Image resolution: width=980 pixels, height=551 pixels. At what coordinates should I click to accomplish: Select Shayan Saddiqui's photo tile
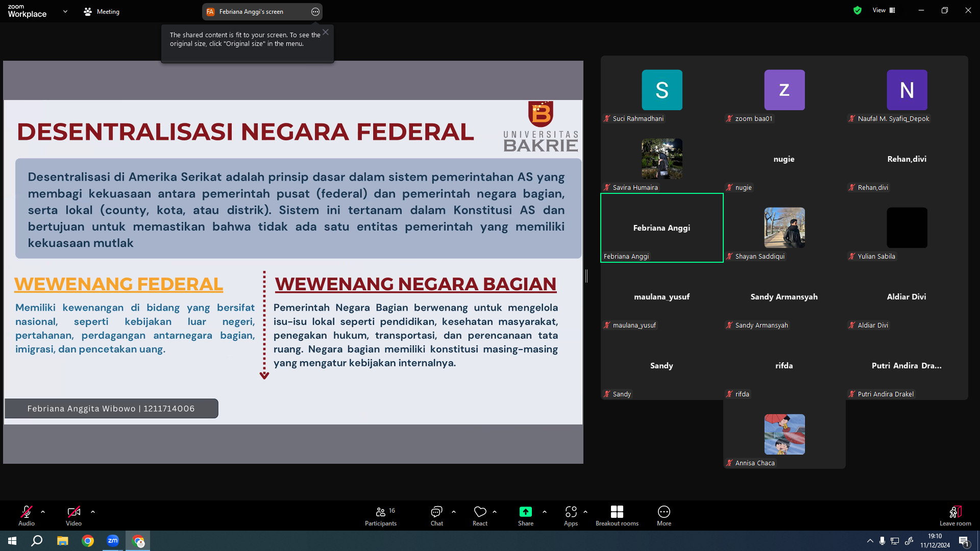coord(785,228)
